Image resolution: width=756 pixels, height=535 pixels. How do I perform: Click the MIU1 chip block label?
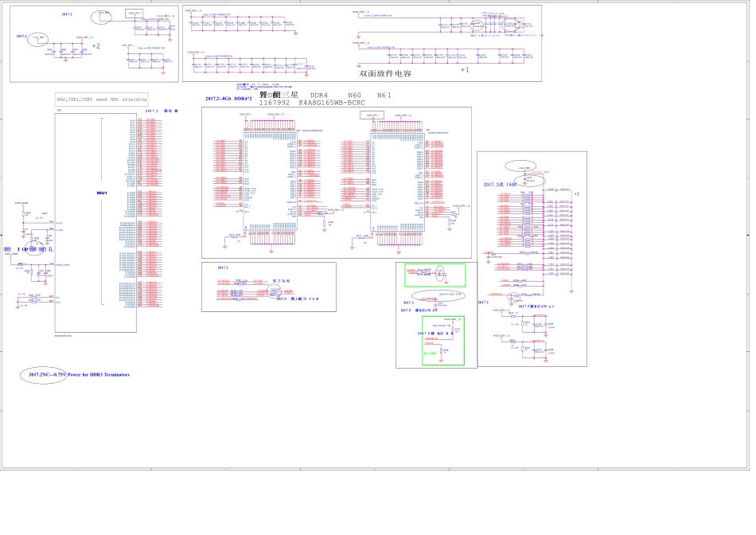(101, 193)
